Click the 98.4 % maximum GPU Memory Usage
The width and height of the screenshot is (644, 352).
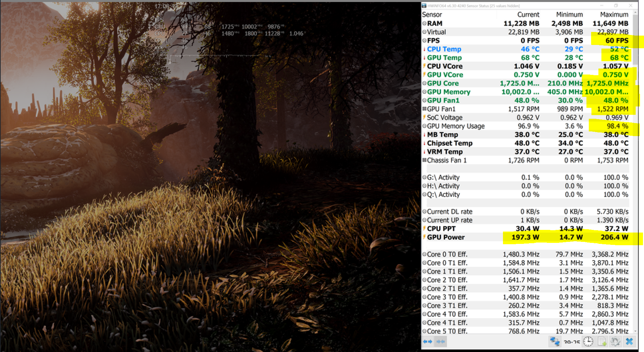click(x=618, y=126)
